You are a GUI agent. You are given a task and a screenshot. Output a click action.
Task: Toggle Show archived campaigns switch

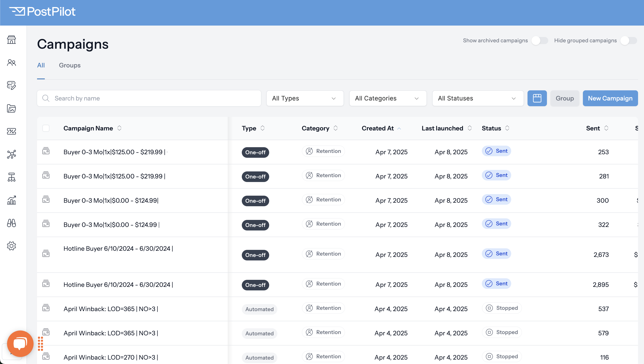540,41
